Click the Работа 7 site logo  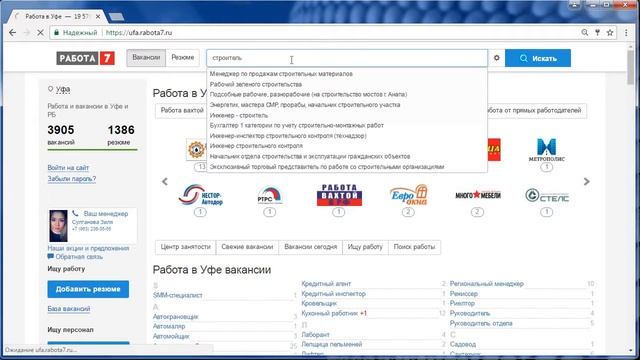point(85,58)
